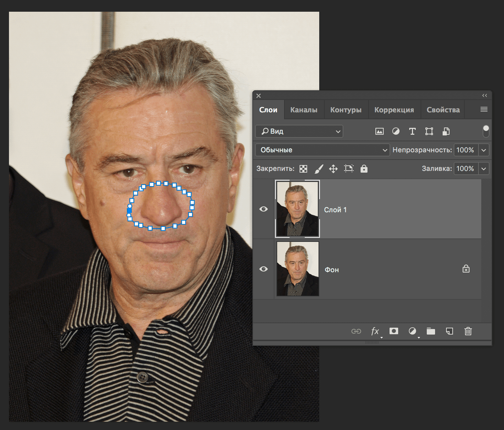Open the Свойства tab
The height and width of the screenshot is (430, 504).
coord(443,110)
